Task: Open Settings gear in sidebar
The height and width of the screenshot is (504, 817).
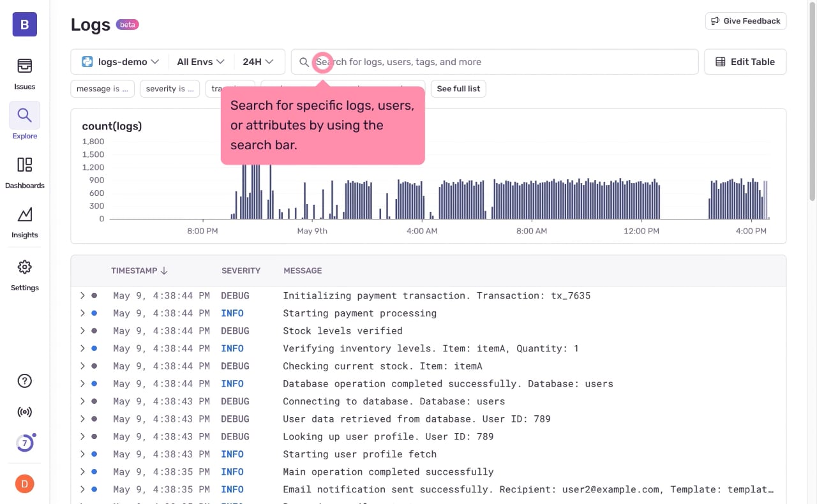Action: tap(24, 274)
